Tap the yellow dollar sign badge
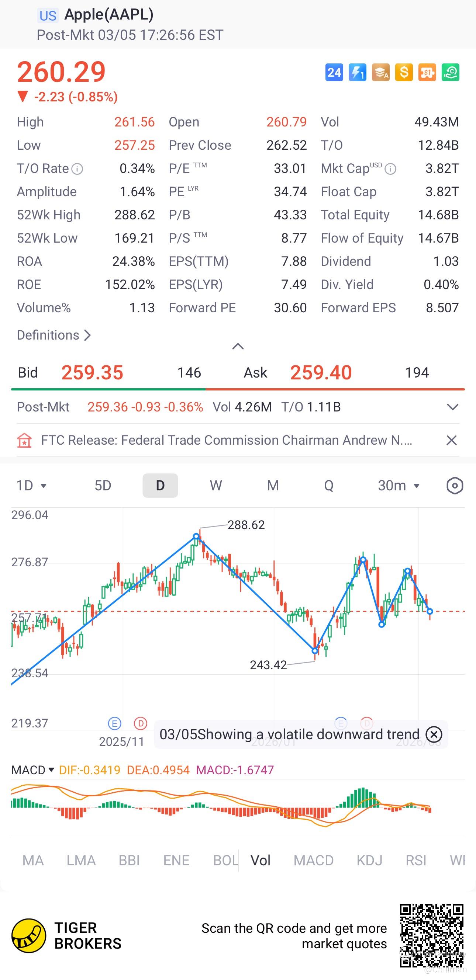 pyautogui.click(x=404, y=72)
